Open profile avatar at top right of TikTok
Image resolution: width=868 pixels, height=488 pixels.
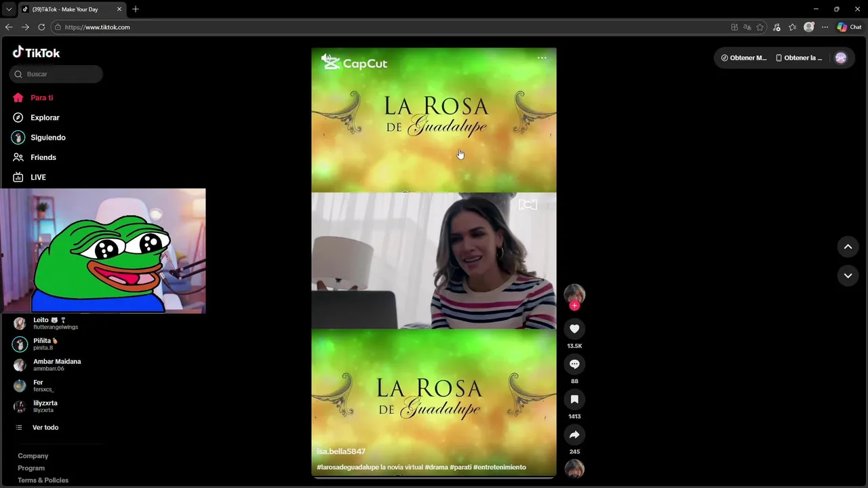[841, 58]
